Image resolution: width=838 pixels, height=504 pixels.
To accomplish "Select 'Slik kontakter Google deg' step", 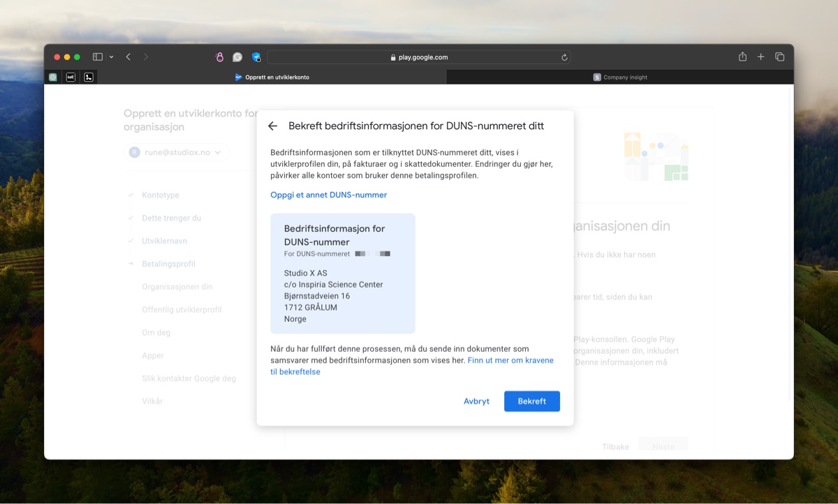I will [189, 379].
